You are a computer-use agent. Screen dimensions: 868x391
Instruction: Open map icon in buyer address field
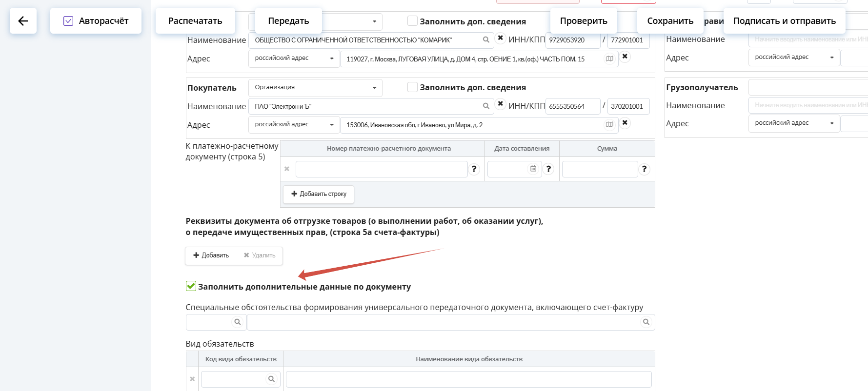[x=609, y=125]
